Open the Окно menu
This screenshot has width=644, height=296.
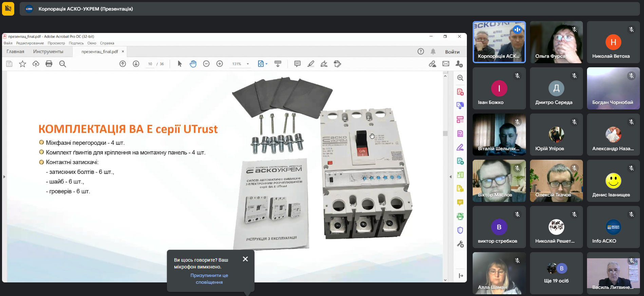[x=92, y=43]
